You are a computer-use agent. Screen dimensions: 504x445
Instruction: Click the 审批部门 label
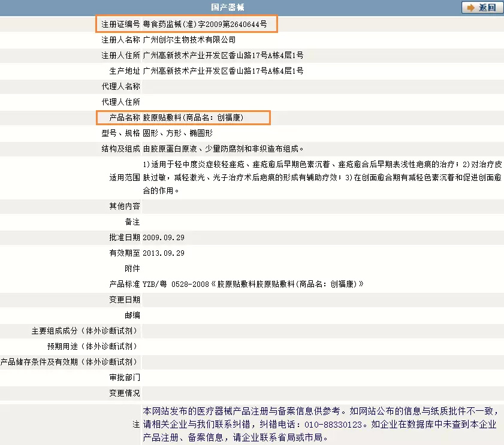pos(125,377)
